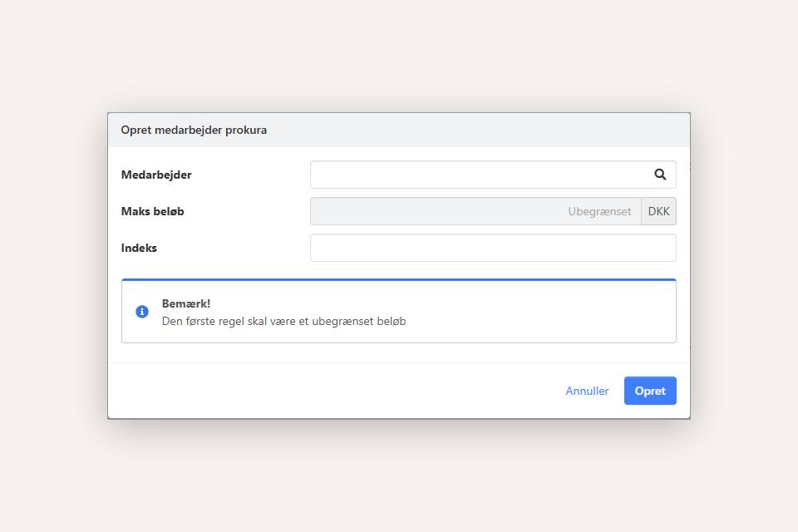798x532 pixels.
Task: Click the note text about ubegrænset beløb
Action: click(283, 321)
